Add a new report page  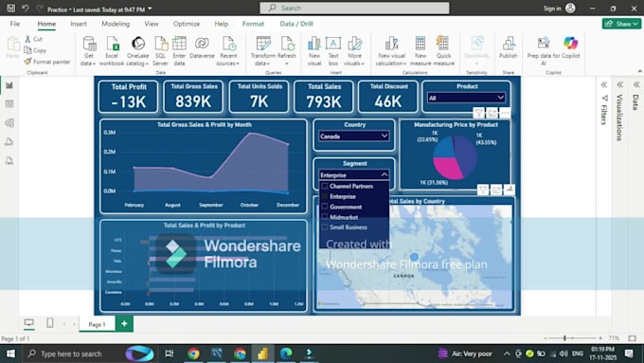point(124,324)
